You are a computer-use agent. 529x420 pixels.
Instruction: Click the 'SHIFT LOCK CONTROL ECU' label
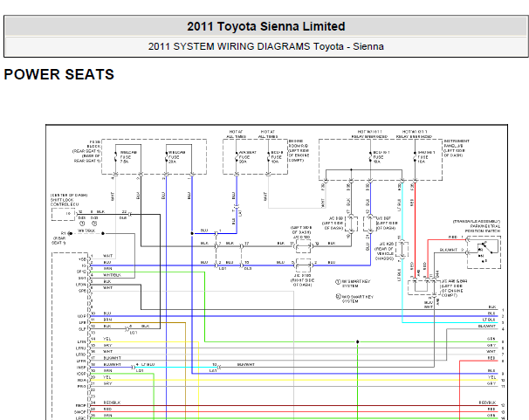[65, 202]
